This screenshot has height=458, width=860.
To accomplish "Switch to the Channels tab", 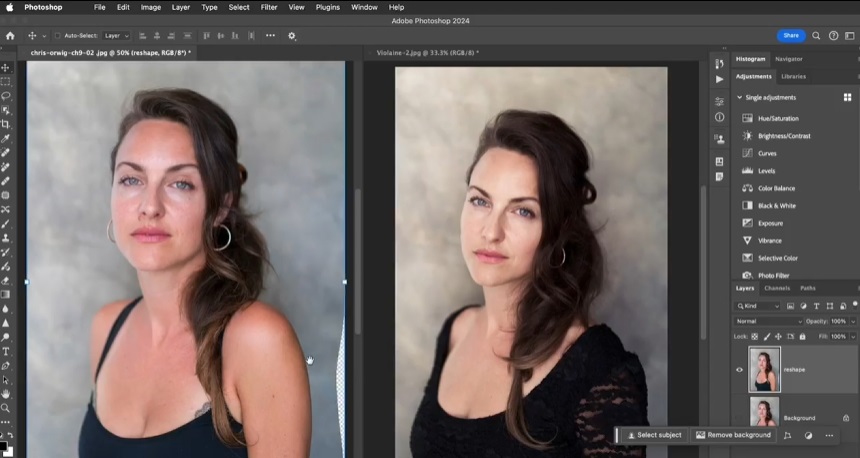I will pos(777,288).
